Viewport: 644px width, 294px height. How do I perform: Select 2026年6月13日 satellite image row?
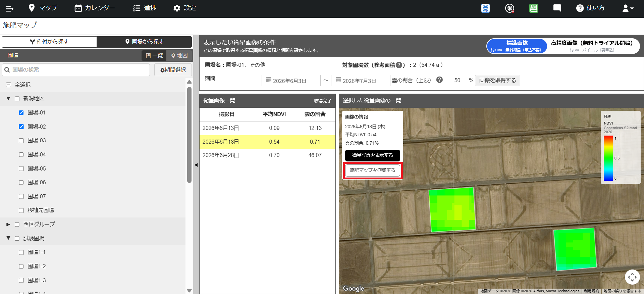click(267, 128)
